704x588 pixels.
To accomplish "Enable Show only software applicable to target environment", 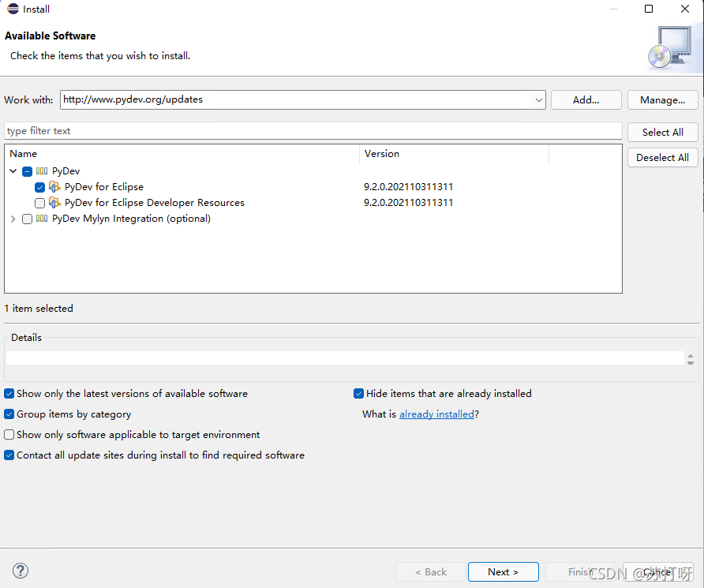I will [9, 435].
